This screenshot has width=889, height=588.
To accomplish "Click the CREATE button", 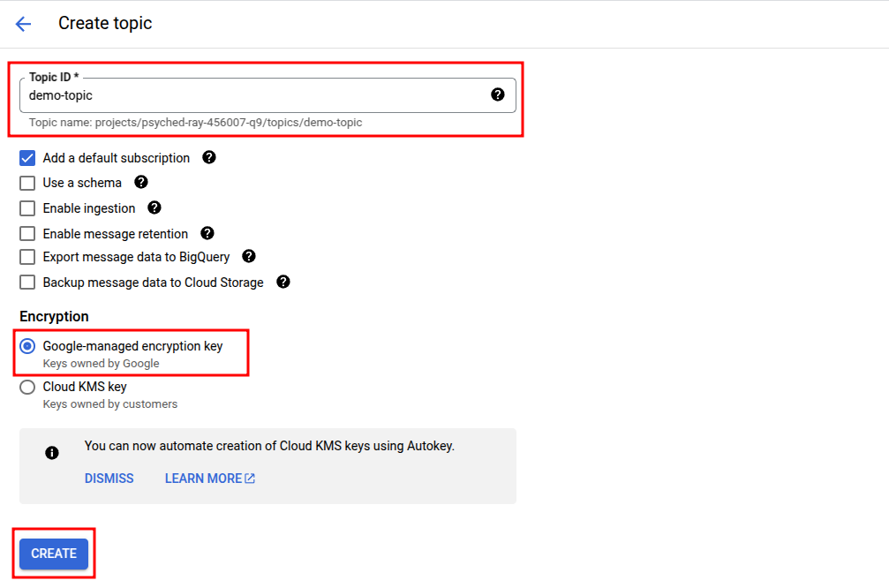I will coord(54,554).
